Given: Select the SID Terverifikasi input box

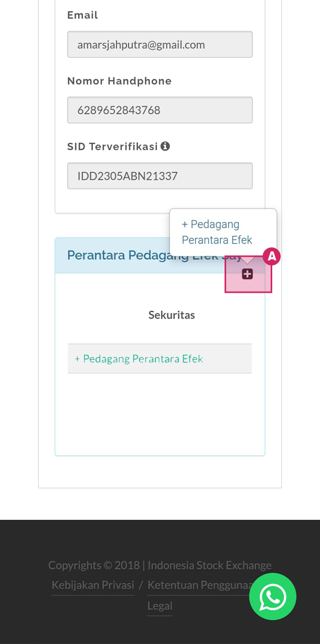Looking at the screenshot, I should pyautogui.click(x=159, y=176).
